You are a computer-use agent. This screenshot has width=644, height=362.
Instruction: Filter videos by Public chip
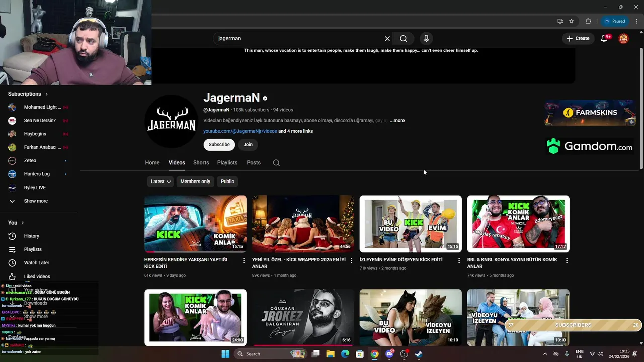click(x=227, y=182)
